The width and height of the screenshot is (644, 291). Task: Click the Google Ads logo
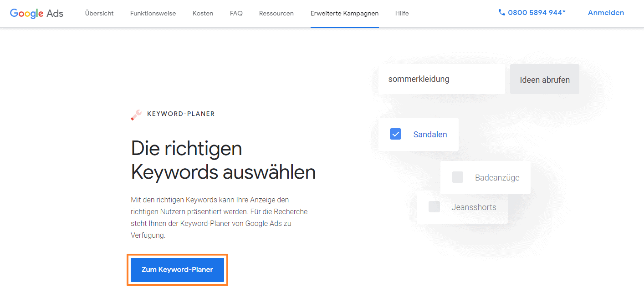tap(36, 13)
